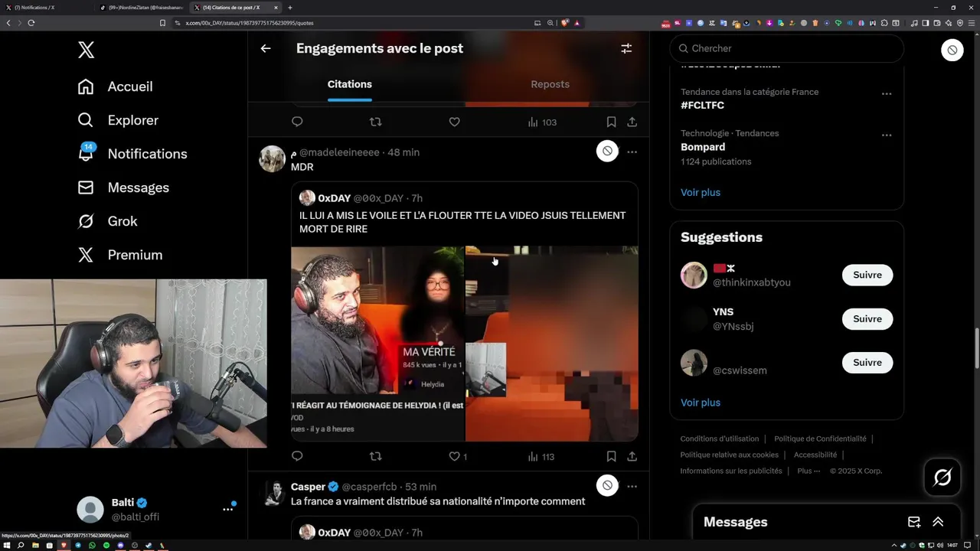Viewport: 980px width, 551px height.
Task: Share the post with 103 views
Action: pos(632,122)
